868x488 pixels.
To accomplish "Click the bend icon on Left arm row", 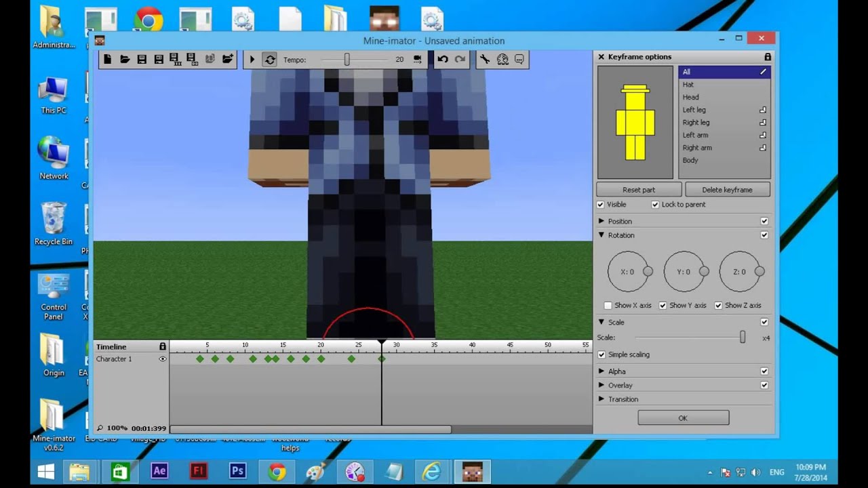I will pyautogui.click(x=763, y=135).
